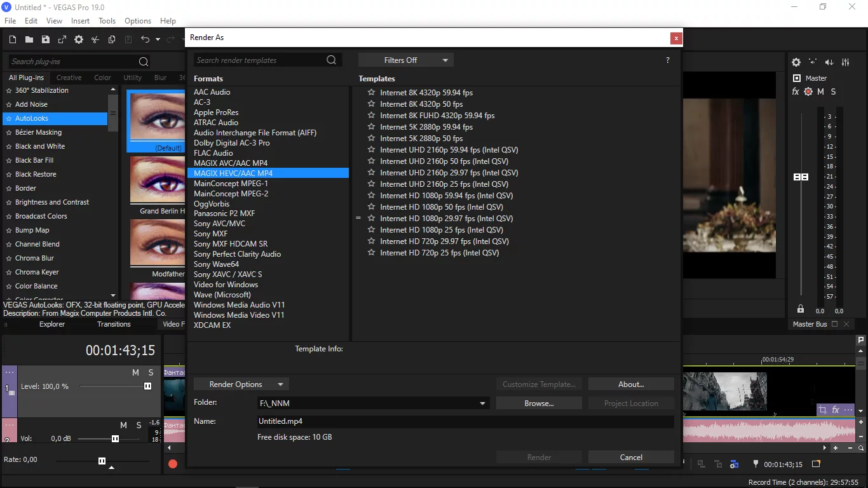Click the Master Bus dim output icon
The height and width of the screenshot is (488, 868).
pyautogui.click(x=829, y=62)
